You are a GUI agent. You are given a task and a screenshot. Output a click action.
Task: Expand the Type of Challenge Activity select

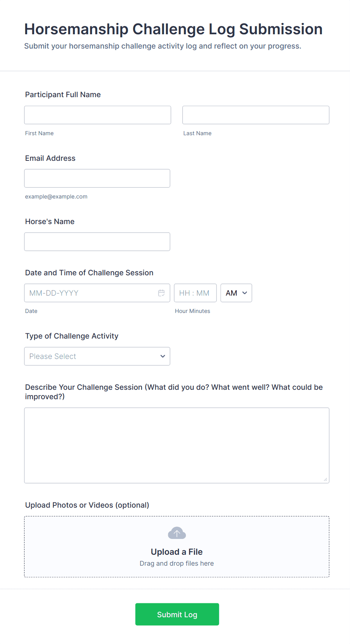97,356
